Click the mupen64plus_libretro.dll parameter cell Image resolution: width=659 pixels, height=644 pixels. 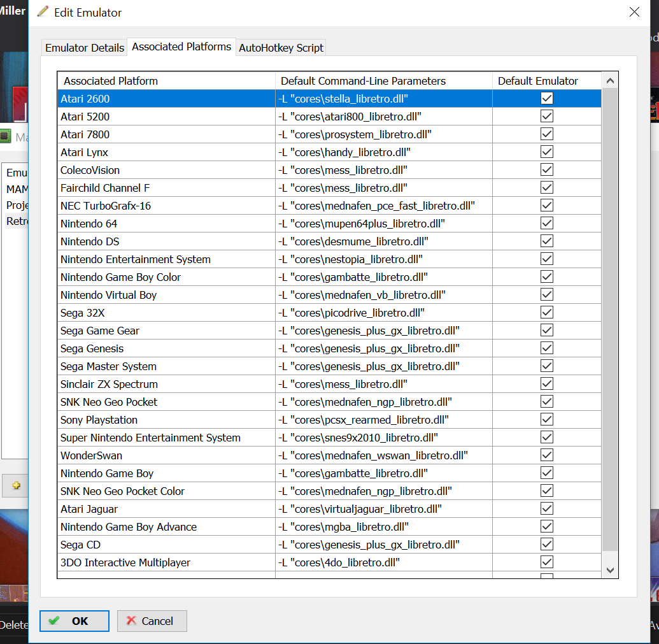pos(384,224)
